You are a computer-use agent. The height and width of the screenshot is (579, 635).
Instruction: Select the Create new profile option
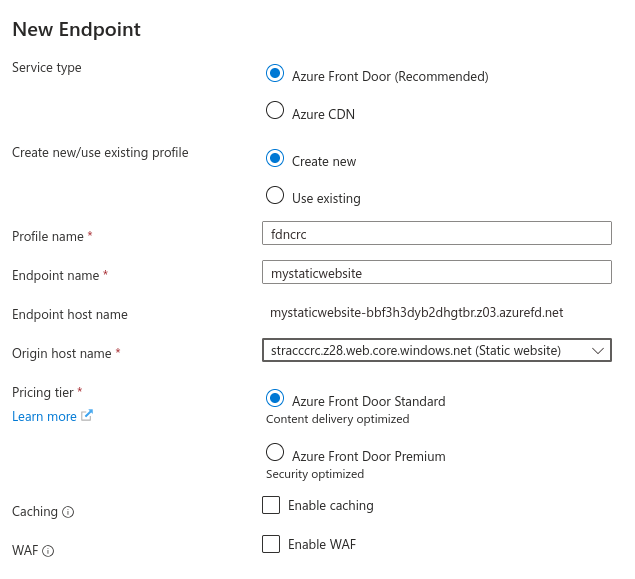tap(275, 159)
